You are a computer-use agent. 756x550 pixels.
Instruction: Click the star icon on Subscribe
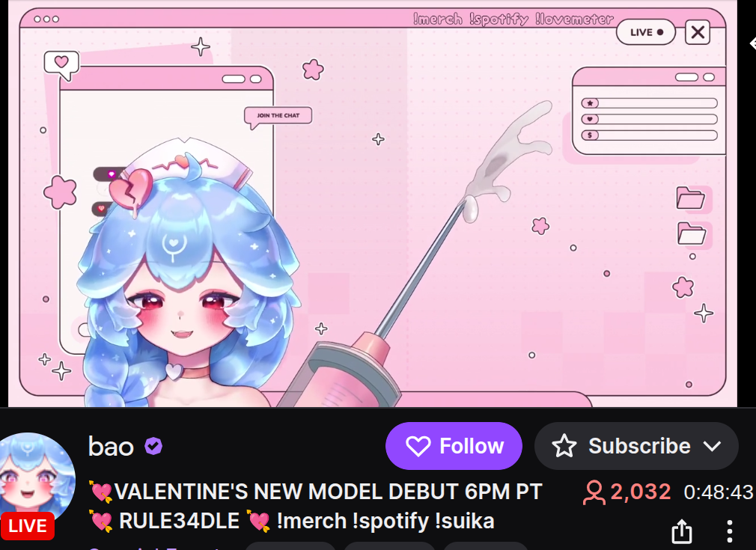[564, 446]
